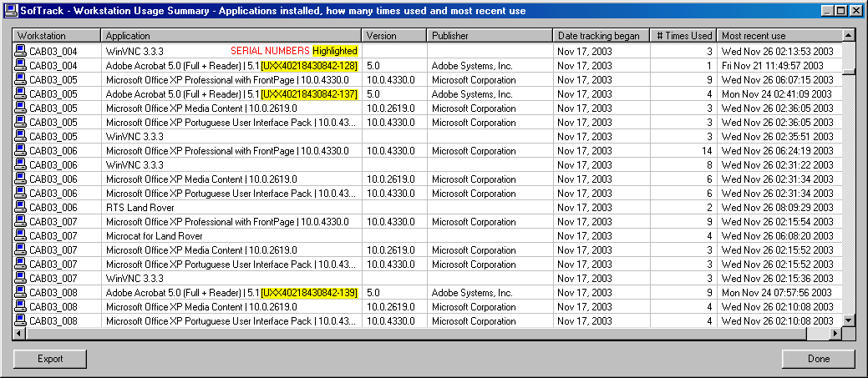
Task: Click the vertical scrollbar down arrow
Action: pyautogui.click(x=849, y=320)
